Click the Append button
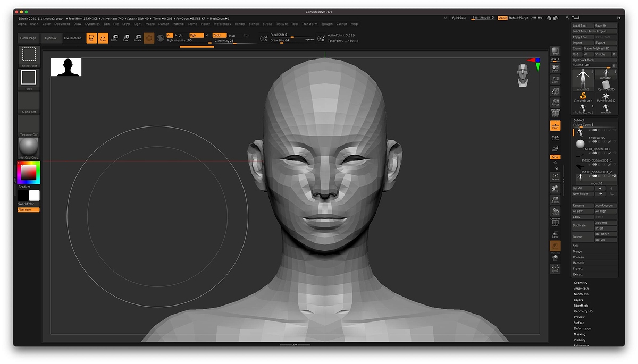Image resolution: width=638 pixels, height=364 pixels. tap(606, 223)
